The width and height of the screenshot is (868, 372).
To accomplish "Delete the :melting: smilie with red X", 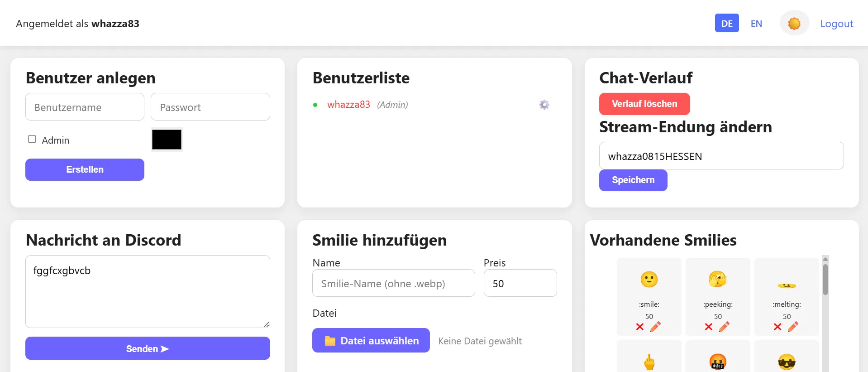I will pyautogui.click(x=777, y=327).
